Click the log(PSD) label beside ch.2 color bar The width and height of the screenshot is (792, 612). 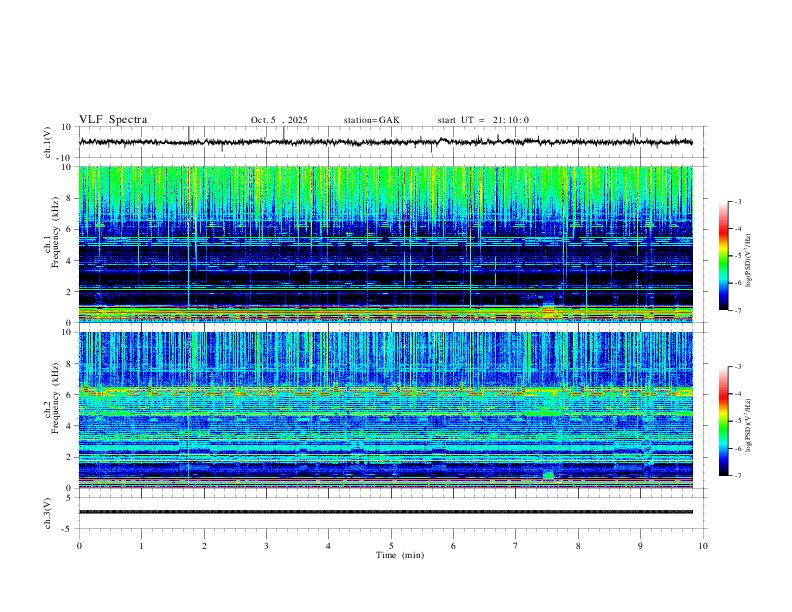tap(749, 425)
